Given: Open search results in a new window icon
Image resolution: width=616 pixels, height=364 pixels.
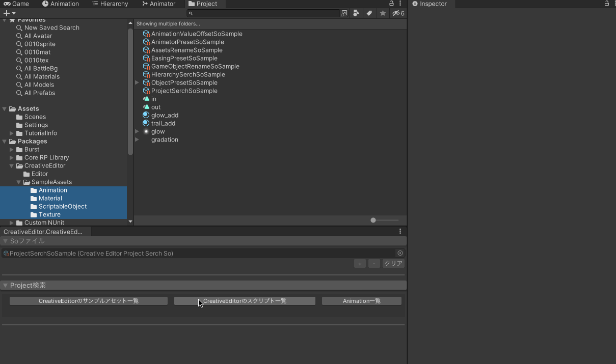Looking at the screenshot, I should click(x=344, y=13).
